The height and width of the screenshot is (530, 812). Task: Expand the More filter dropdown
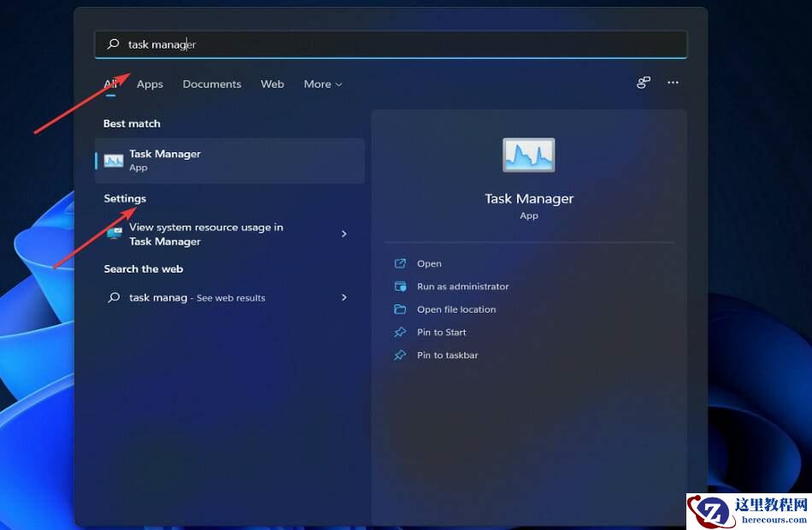coord(322,84)
